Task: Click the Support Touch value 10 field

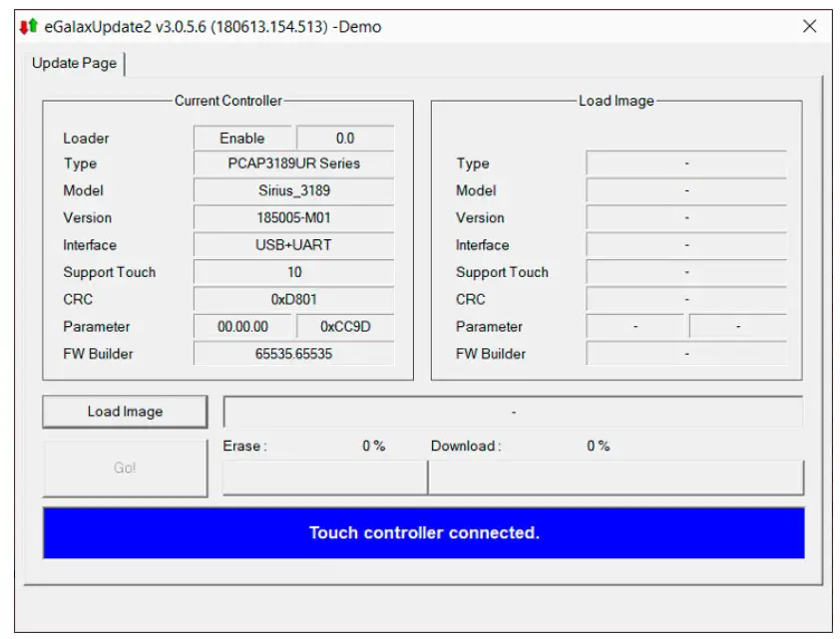Action: 292,271
